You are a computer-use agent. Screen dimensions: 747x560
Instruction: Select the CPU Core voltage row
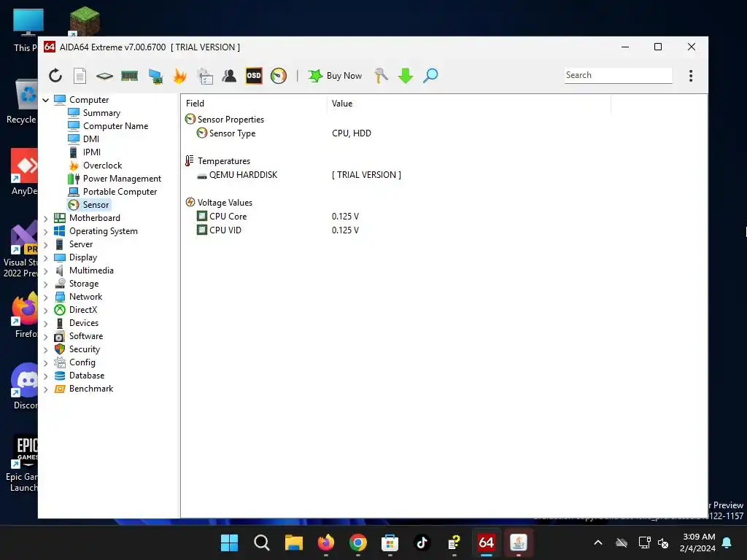coord(395,216)
